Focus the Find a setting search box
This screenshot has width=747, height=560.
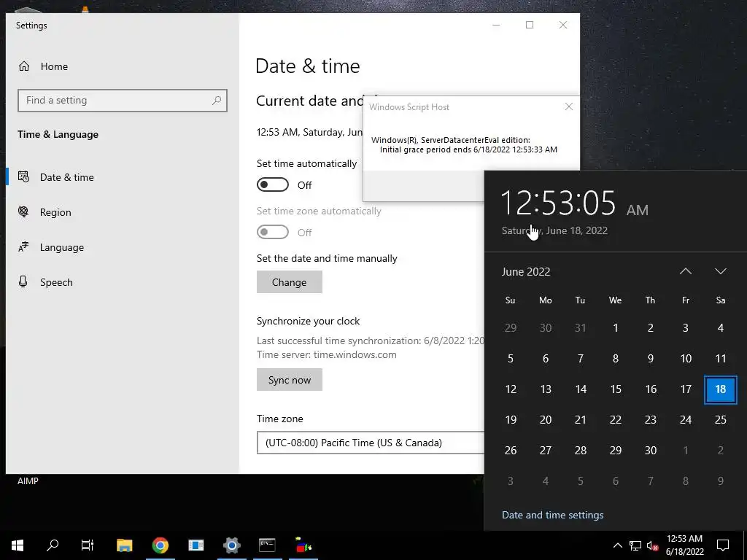[x=123, y=101]
